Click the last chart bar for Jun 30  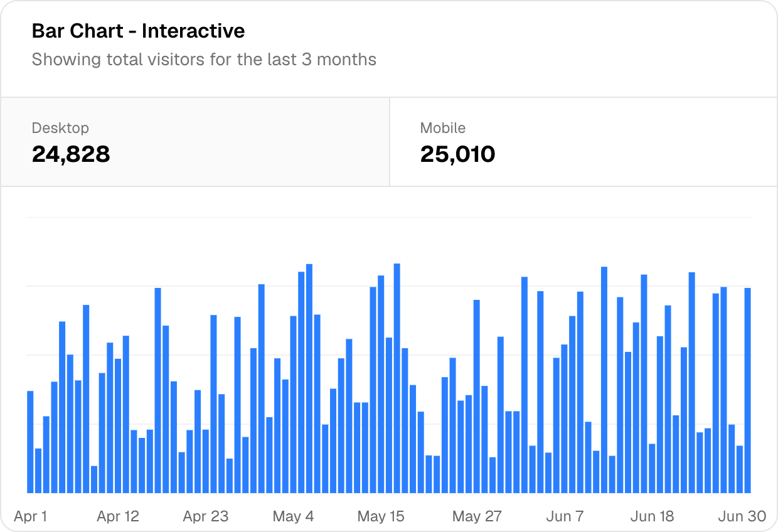pos(748,390)
